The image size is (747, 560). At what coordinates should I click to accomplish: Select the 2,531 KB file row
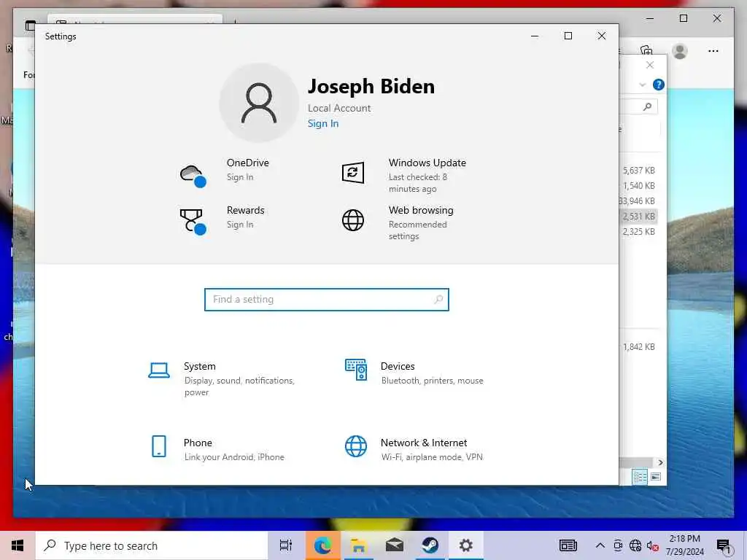(638, 216)
